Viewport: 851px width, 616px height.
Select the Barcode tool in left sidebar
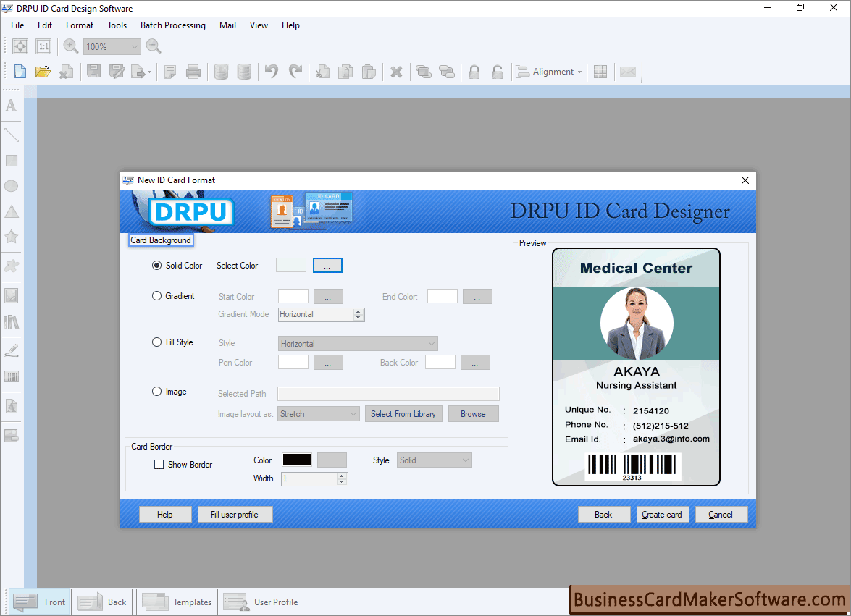coord(12,376)
